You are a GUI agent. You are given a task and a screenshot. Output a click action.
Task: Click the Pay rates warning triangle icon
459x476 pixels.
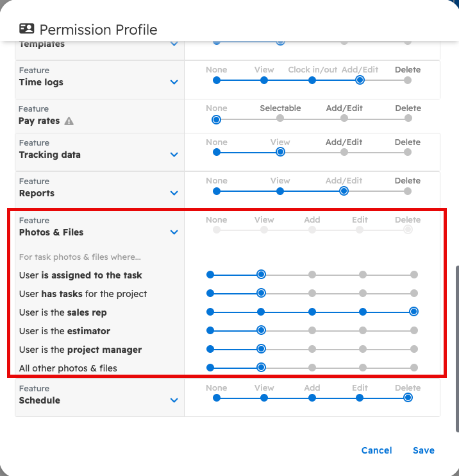(69, 121)
